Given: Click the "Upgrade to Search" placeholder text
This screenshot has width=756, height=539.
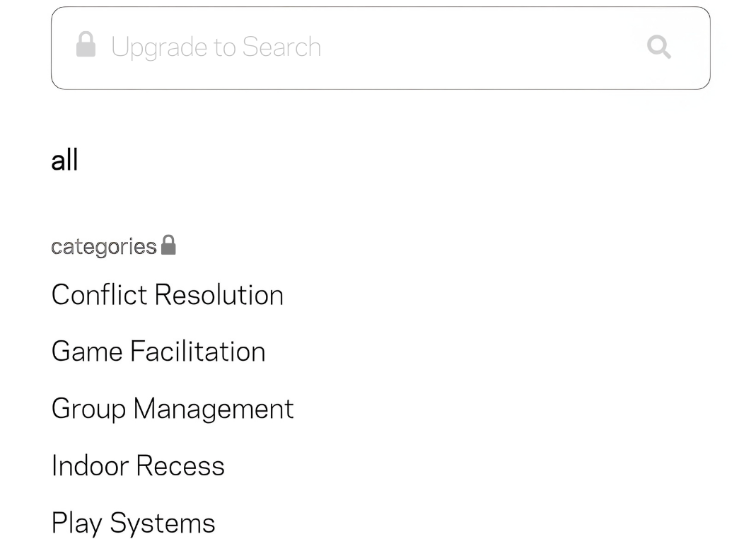Looking at the screenshot, I should click(x=216, y=47).
